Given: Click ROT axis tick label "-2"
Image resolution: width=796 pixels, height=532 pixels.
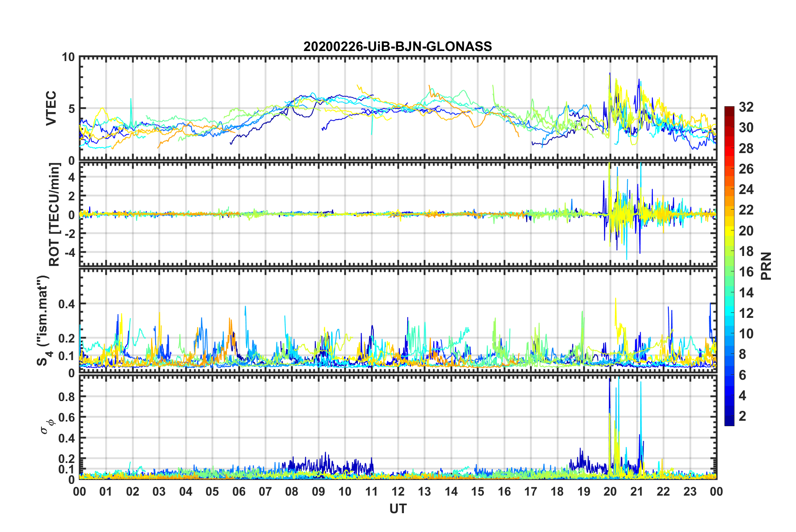Looking at the screenshot, I should coord(69,233).
